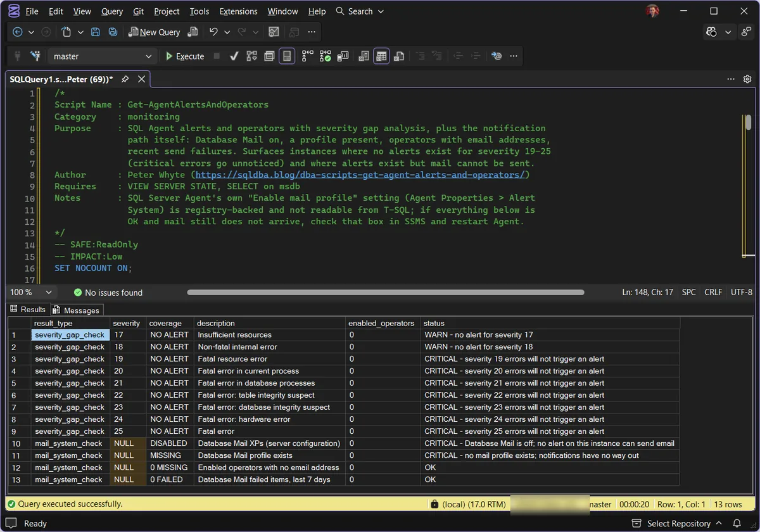760x532 pixels.
Task: Click the CRLF line ending indicator
Action: [x=713, y=292]
